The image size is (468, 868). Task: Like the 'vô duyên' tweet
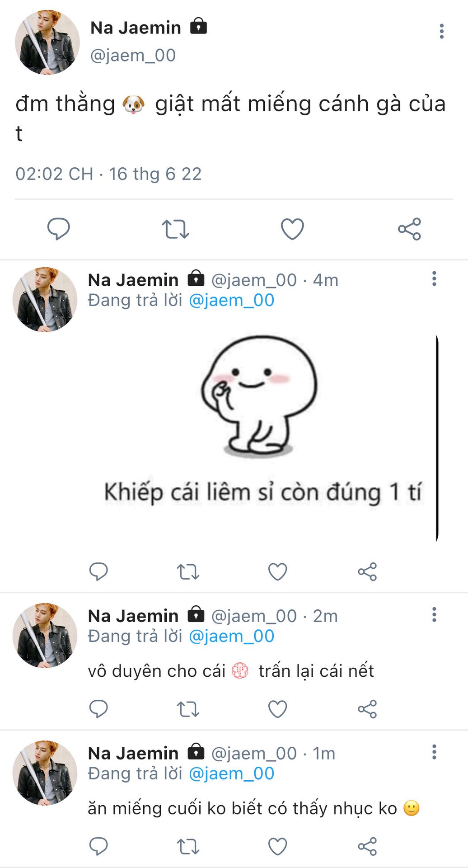[x=277, y=709]
